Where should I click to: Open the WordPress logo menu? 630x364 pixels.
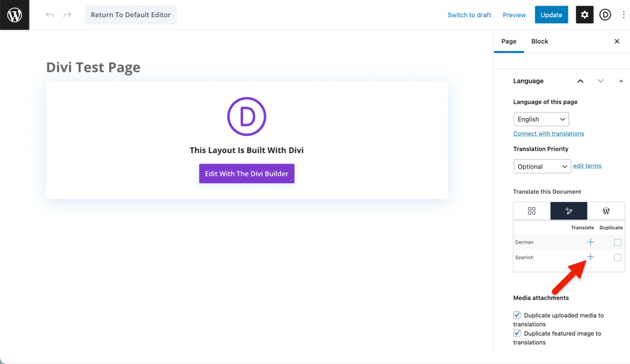click(x=15, y=15)
